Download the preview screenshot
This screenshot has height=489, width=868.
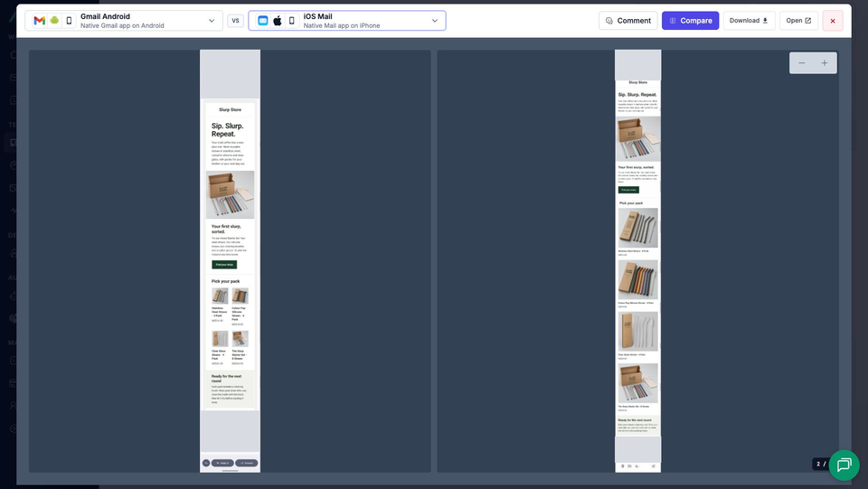pos(749,21)
